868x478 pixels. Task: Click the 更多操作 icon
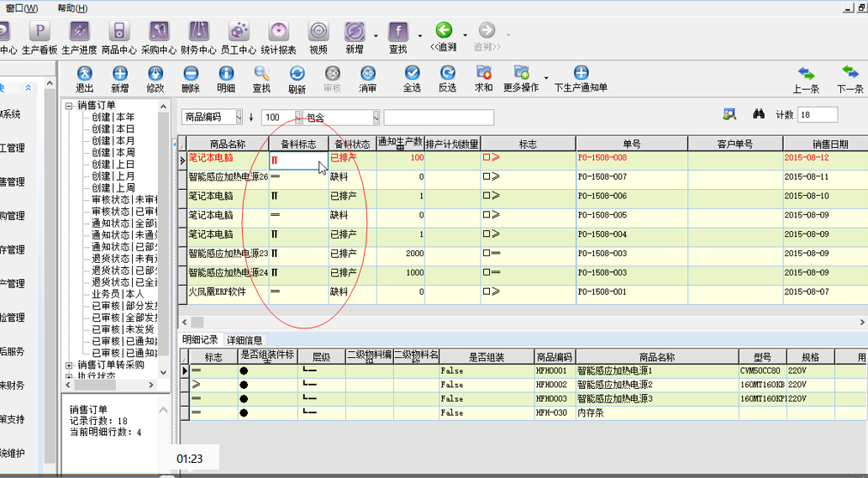(521, 72)
